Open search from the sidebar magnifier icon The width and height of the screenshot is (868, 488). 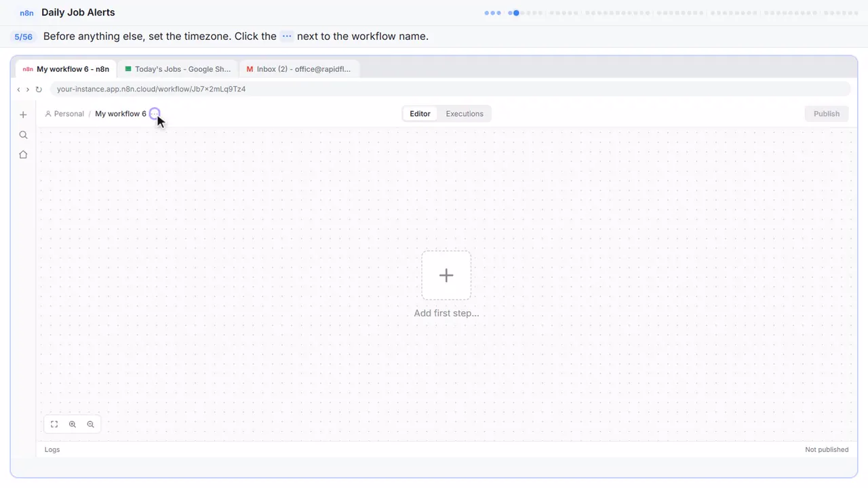(23, 135)
